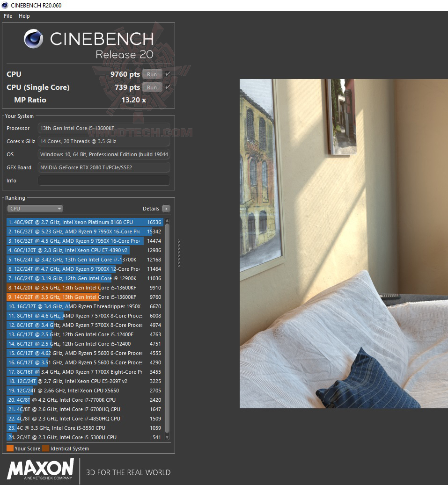448x485 pixels.
Task: Click the 739 pts single core score
Action: 127,87
